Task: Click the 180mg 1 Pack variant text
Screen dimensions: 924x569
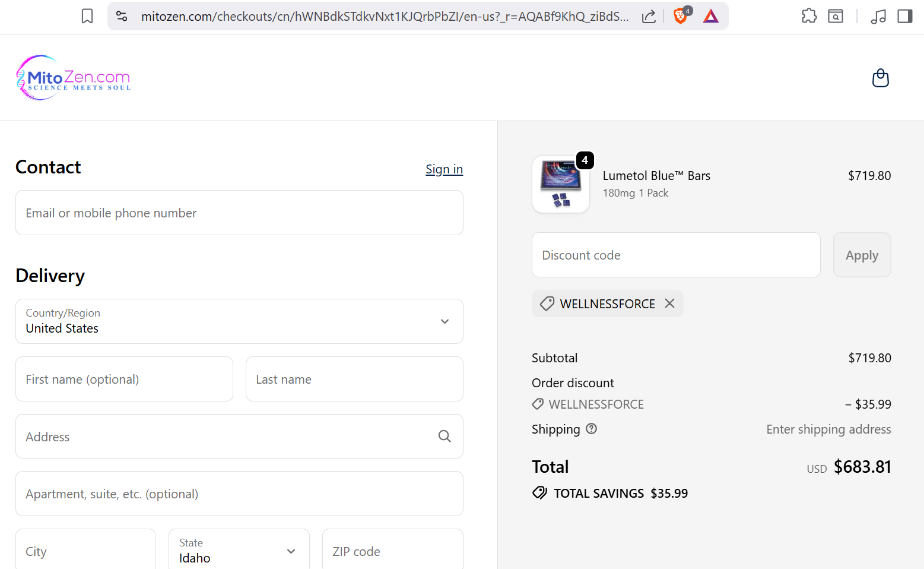Action: click(636, 193)
